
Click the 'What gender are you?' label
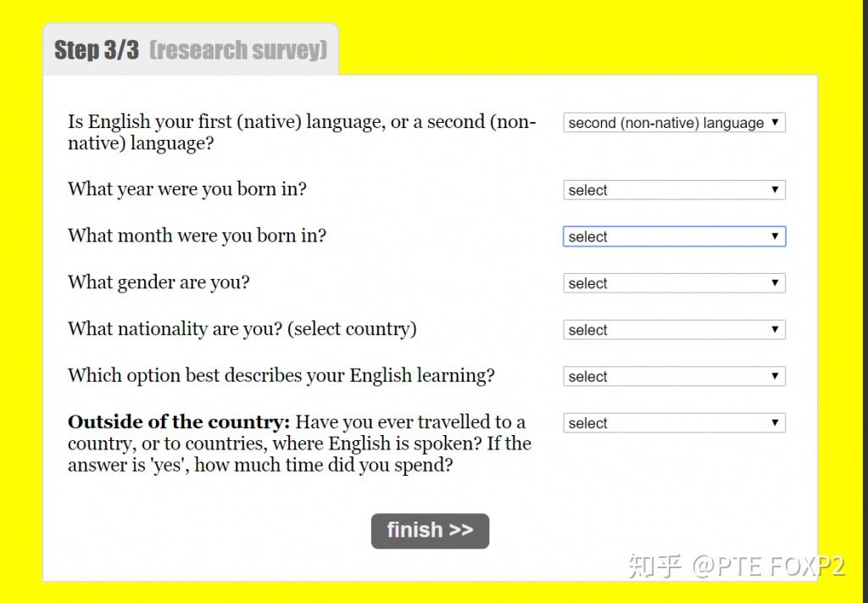pos(159,282)
